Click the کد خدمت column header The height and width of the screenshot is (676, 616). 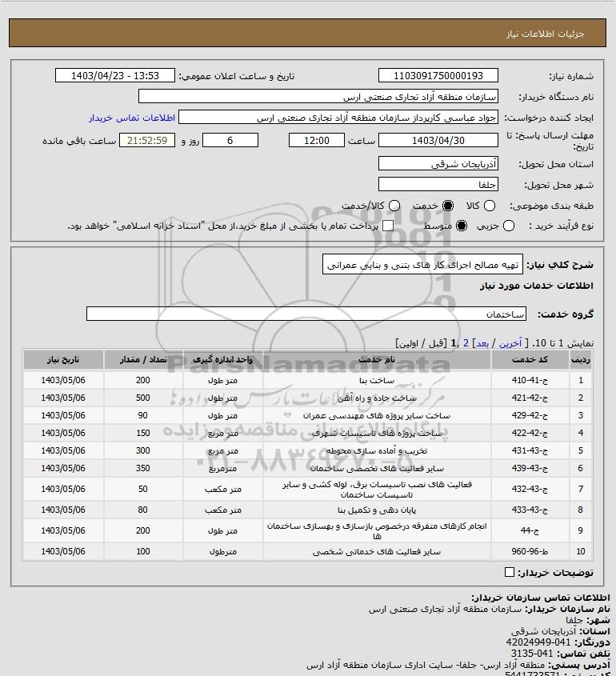click(530, 359)
